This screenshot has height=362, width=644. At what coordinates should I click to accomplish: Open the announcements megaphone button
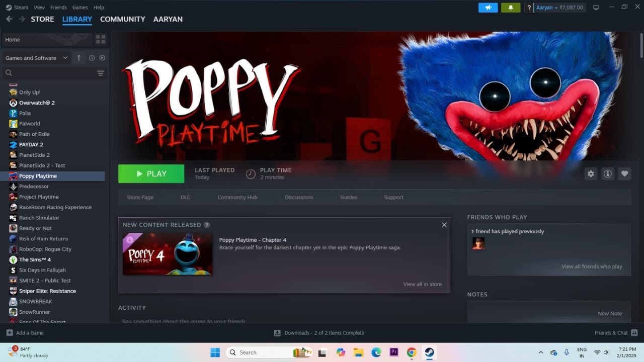488,8
